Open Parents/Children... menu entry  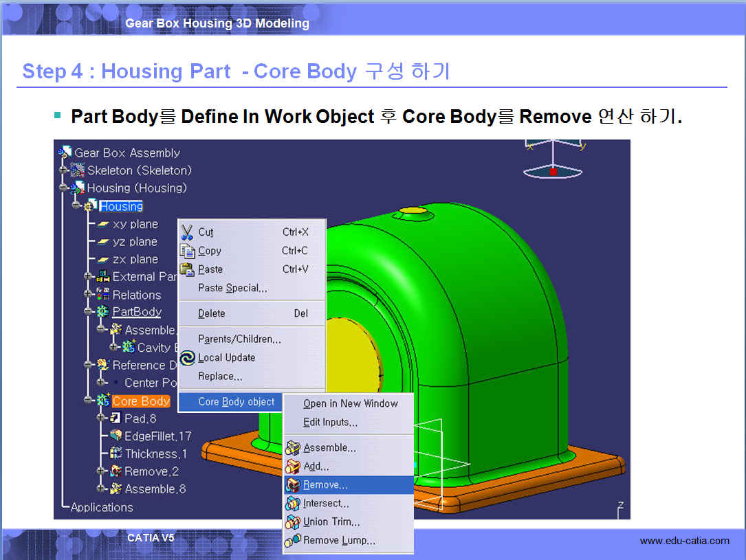[239, 339]
